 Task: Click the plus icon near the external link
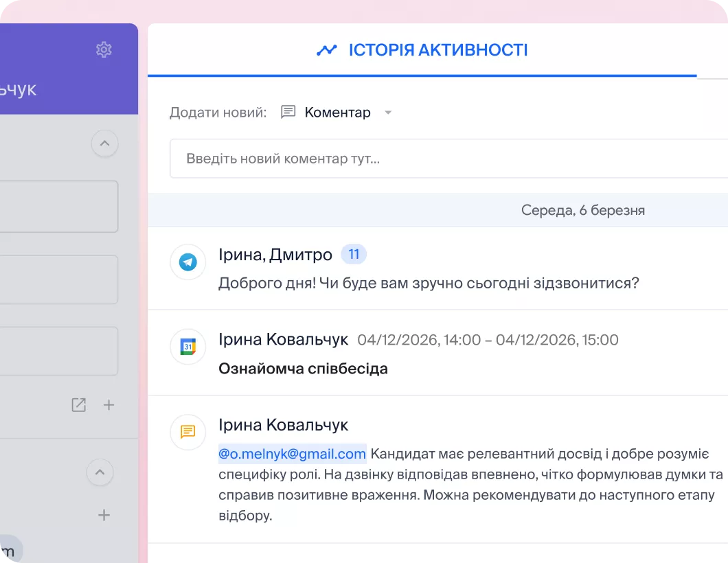click(x=109, y=405)
